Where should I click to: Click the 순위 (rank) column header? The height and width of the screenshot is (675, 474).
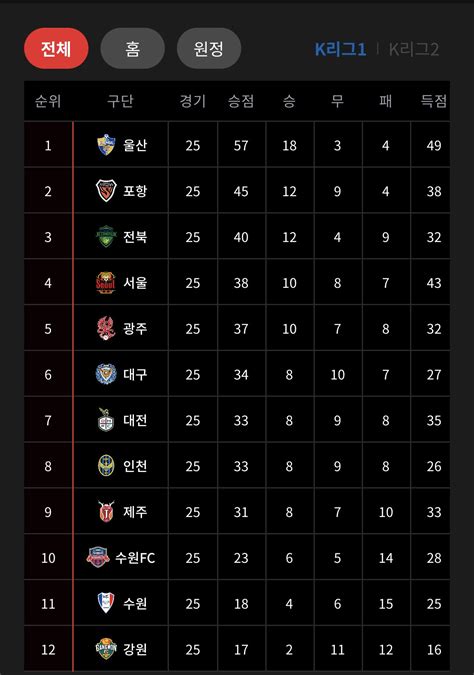48,101
